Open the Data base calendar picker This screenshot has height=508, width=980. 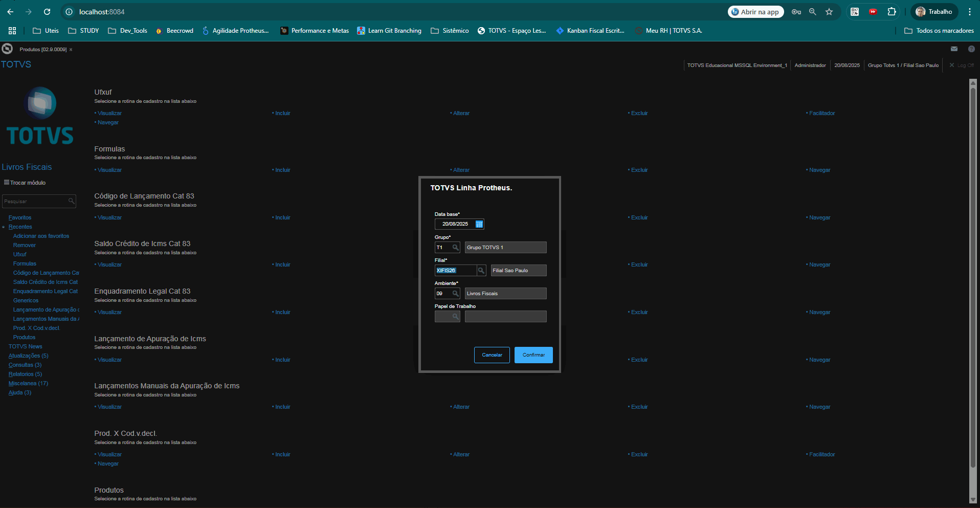pos(479,224)
